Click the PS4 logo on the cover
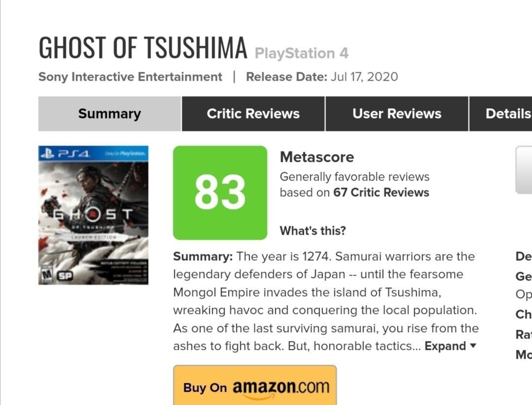532x405 pixels. (x=66, y=154)
